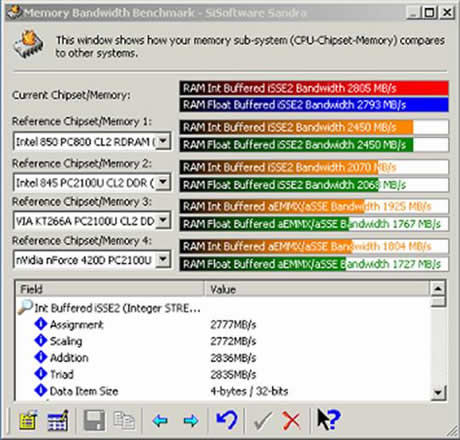Image resolution: width=460 pixels, height=440 pixels.
Task: Click the 2836MB/s value
Action: pos(233,358)
